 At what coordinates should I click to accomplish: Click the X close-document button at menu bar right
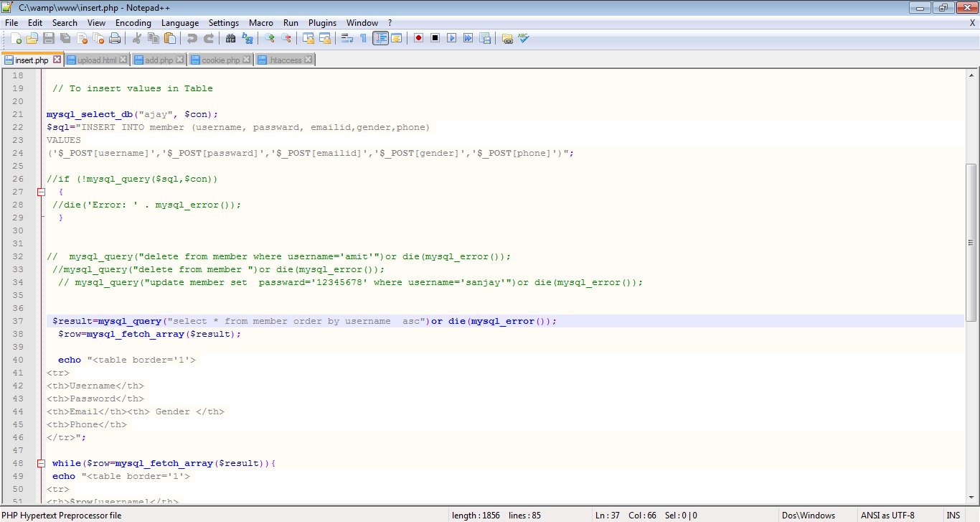click(x=972, y=23)
